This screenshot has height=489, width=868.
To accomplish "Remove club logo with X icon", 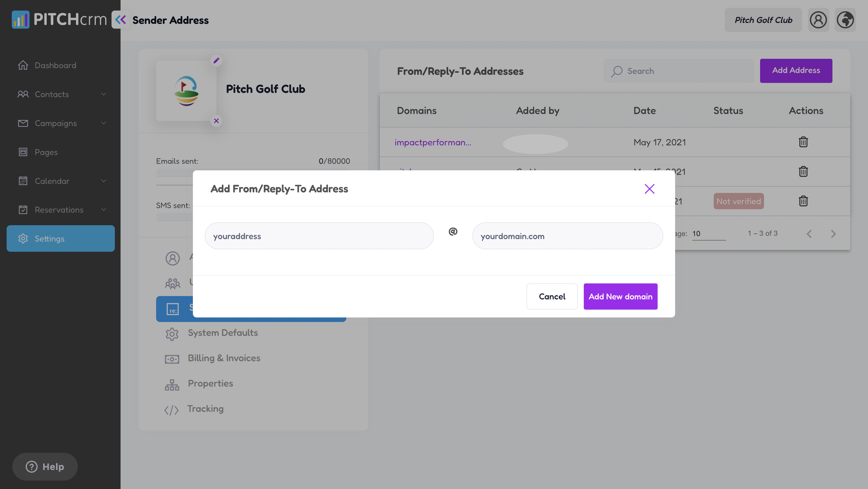I will pos(216,121).
